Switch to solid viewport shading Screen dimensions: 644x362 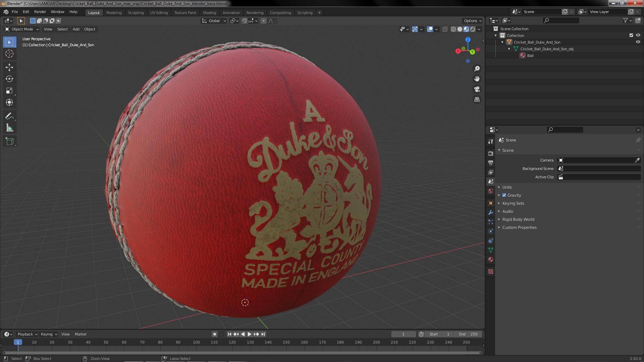[x=460, y=29]
